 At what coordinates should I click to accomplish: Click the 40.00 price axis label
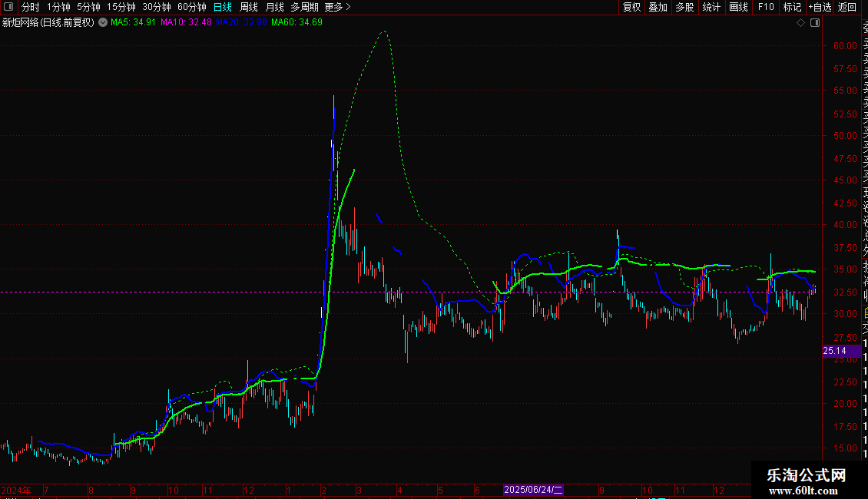coord(845,225)
